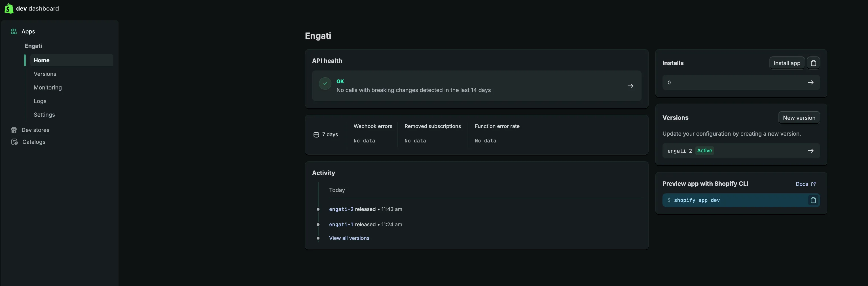Click the Install app button

tap(787, 63)
